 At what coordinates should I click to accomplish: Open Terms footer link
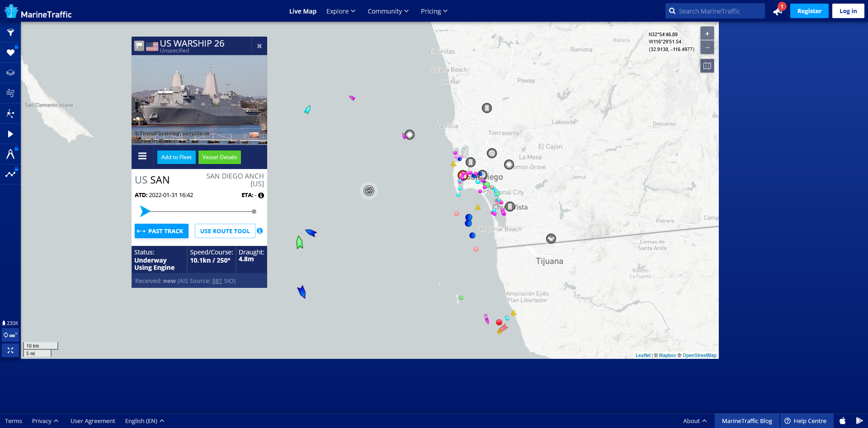tap(14, 421)
